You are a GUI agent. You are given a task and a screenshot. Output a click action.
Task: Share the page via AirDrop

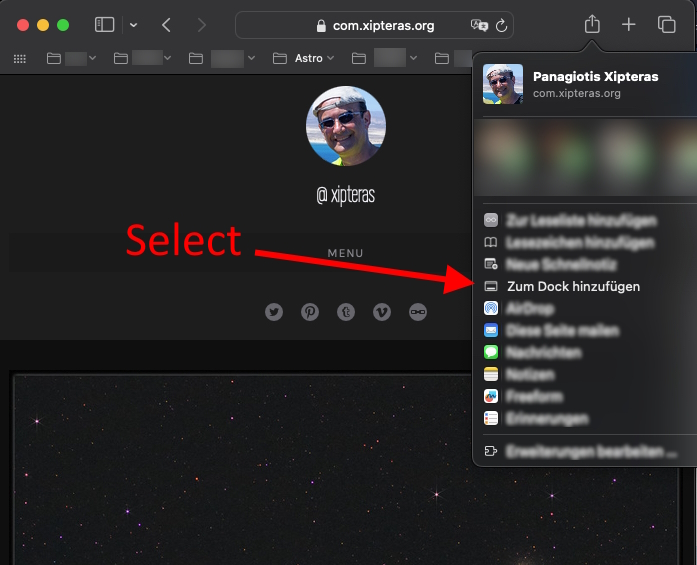click(491, 308)
